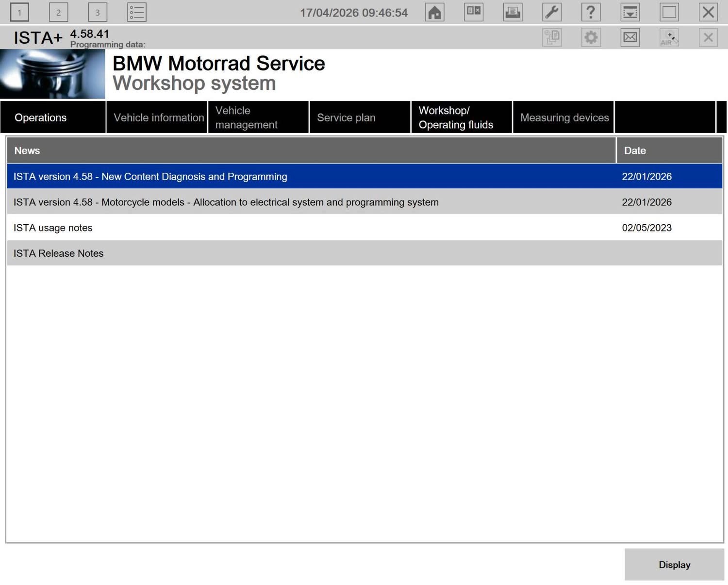
Task: Click the question mark help icon
Action: pyautogui.click(x=591, y=12)
